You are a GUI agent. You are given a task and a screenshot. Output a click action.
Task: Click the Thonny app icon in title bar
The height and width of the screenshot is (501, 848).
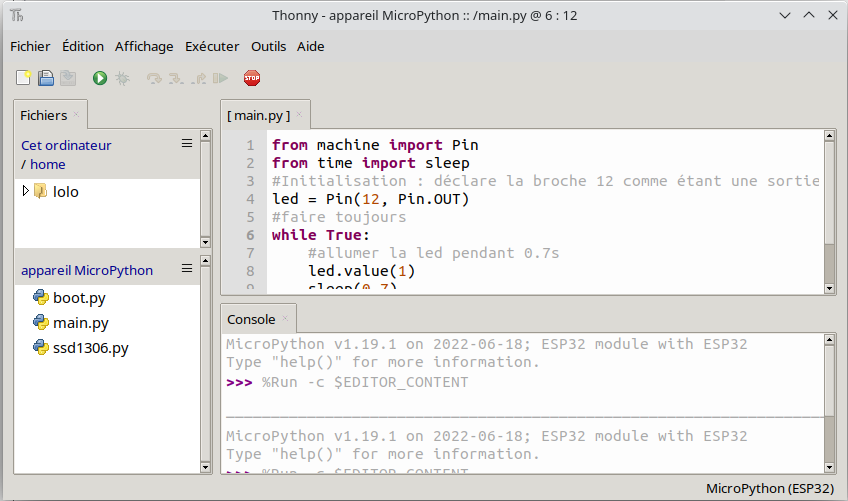[x=17, y=15]
